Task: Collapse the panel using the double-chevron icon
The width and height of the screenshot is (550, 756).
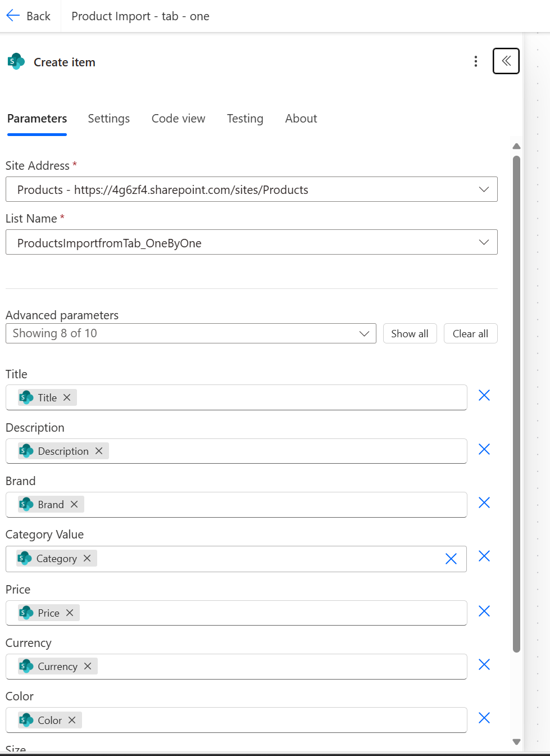Action: tap(505, 61)
